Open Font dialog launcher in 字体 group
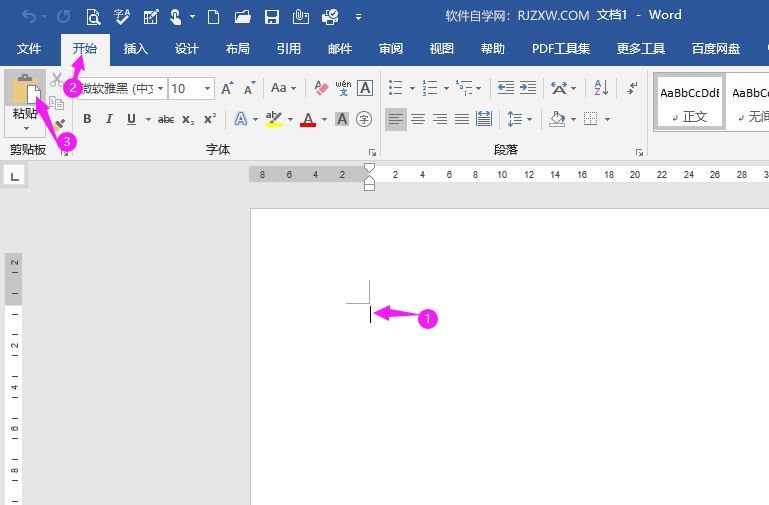 (372, 152)
